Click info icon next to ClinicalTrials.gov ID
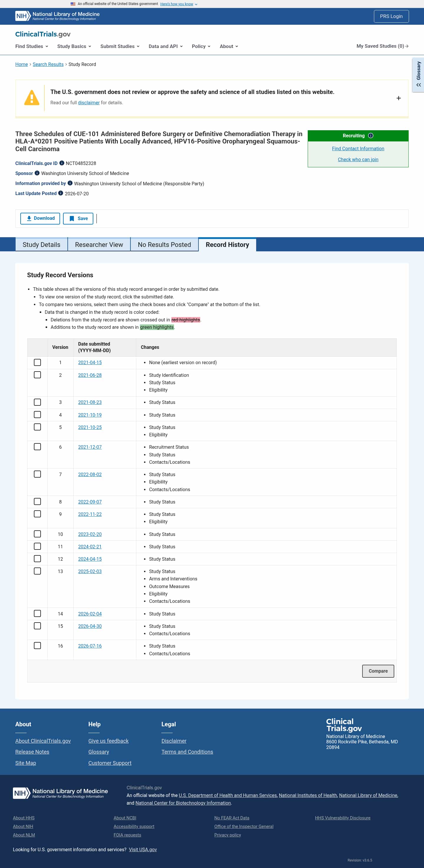Image resolution: width=424 pixels, height=868 pixels. 62,163
